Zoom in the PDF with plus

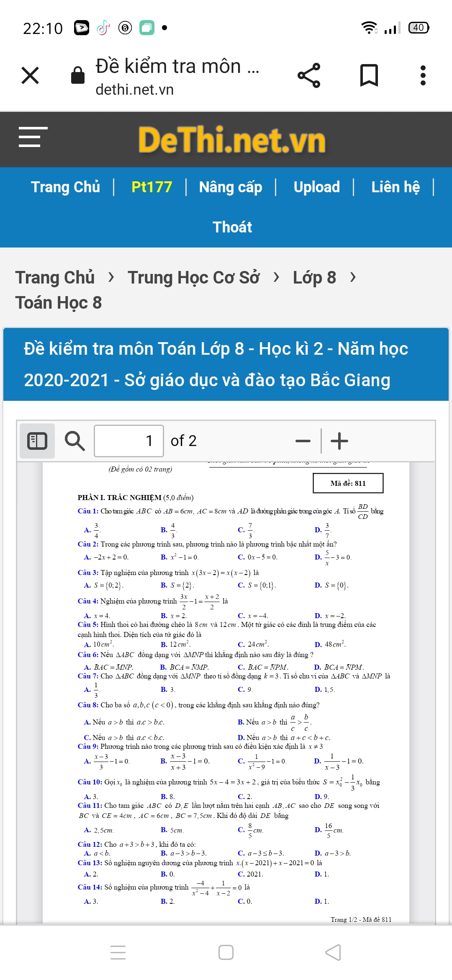[339, 441]
